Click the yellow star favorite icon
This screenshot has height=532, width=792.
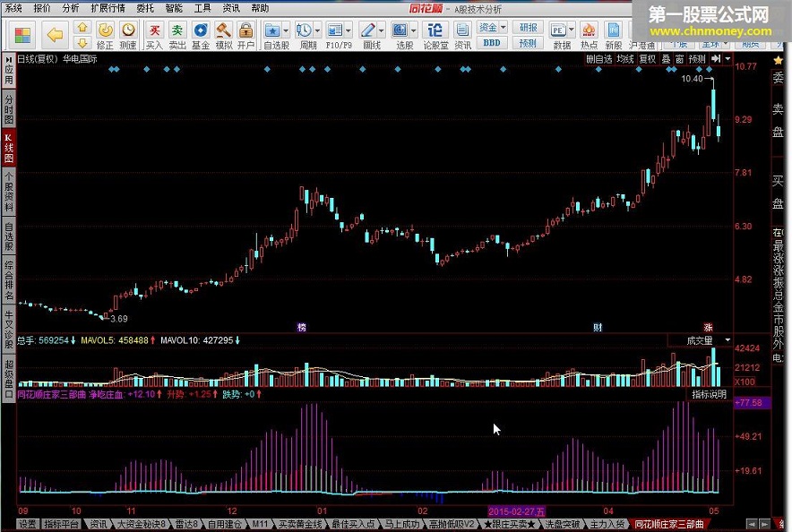click(x=778, y=61)
